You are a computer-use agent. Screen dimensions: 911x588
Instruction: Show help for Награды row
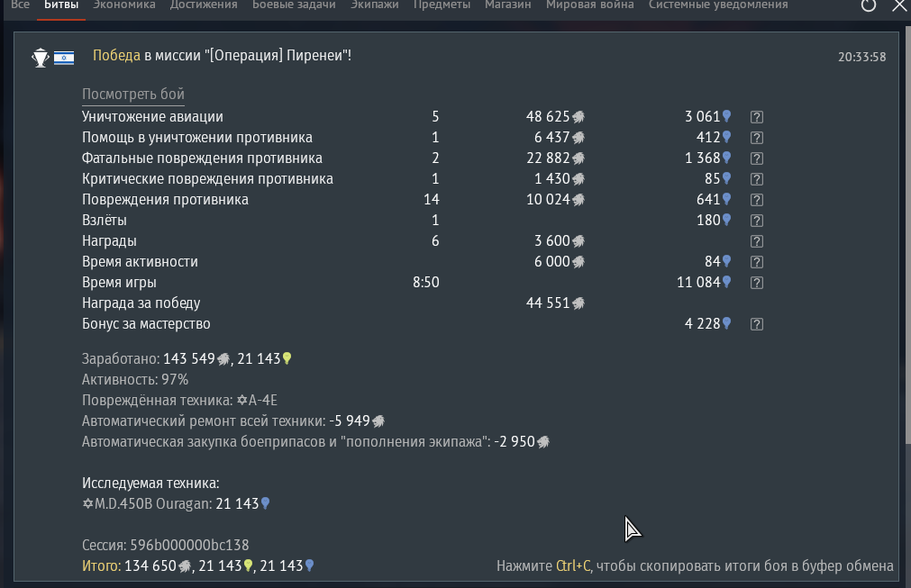757,241
